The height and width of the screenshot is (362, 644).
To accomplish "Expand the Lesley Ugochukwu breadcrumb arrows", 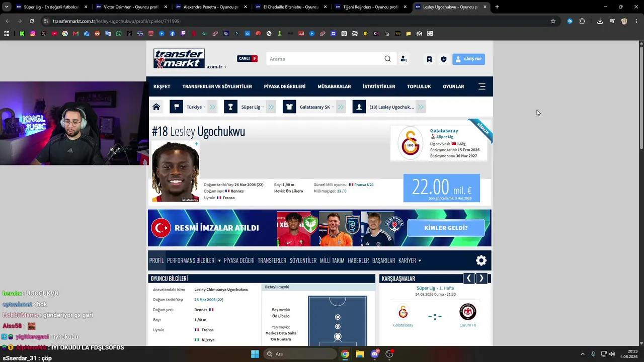I will tap(421, 107).
